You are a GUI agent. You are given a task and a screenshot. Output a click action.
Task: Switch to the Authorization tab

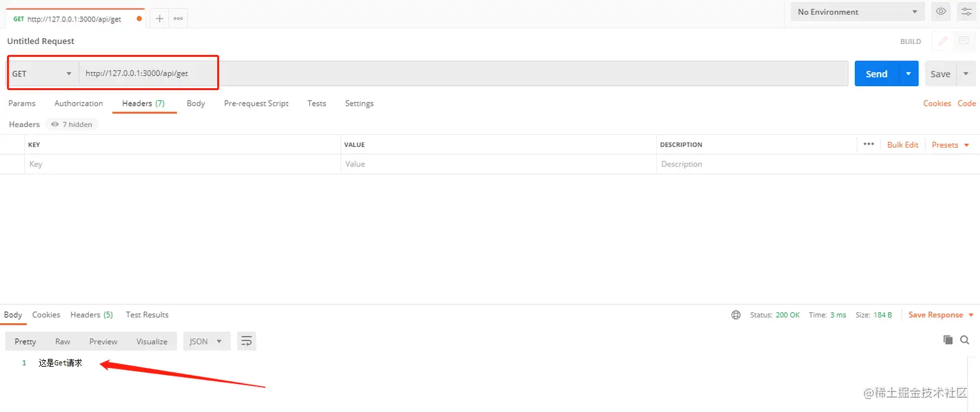pos(78,104)
